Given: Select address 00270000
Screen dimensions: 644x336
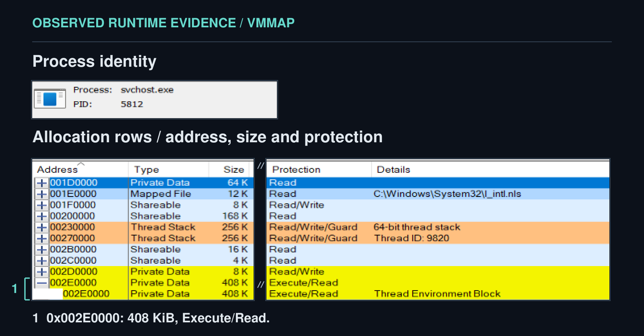Looking at the screenshot, I should click(72, 238).
